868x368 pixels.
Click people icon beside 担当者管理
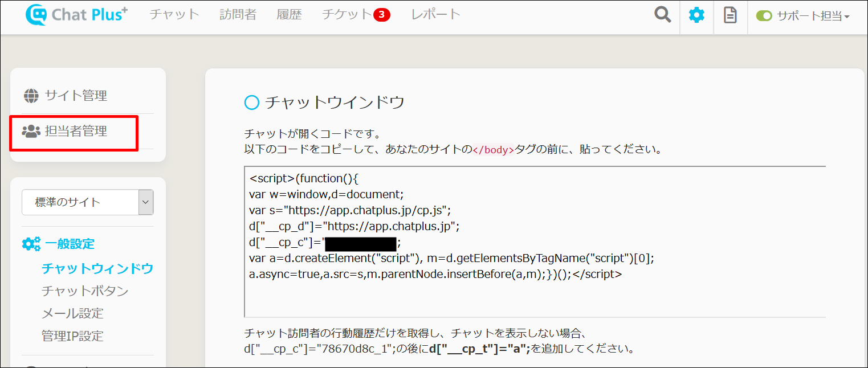click(31, 132)
